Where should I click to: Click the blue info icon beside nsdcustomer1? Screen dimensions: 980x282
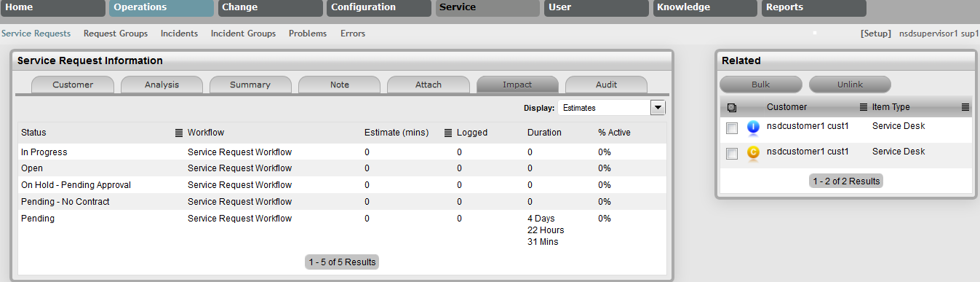tap(753, 128)
